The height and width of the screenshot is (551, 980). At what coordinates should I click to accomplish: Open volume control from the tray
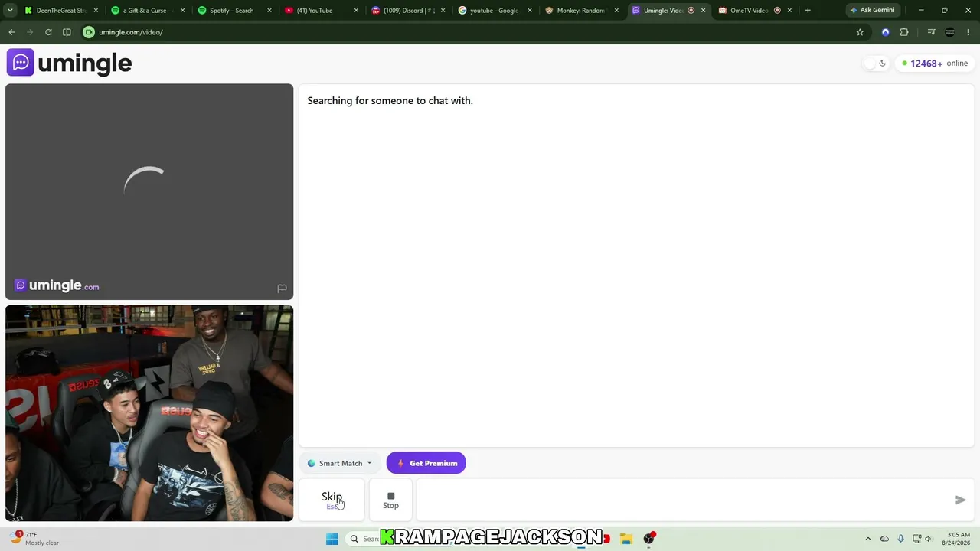pyautogui.click(x=929, y=539)
